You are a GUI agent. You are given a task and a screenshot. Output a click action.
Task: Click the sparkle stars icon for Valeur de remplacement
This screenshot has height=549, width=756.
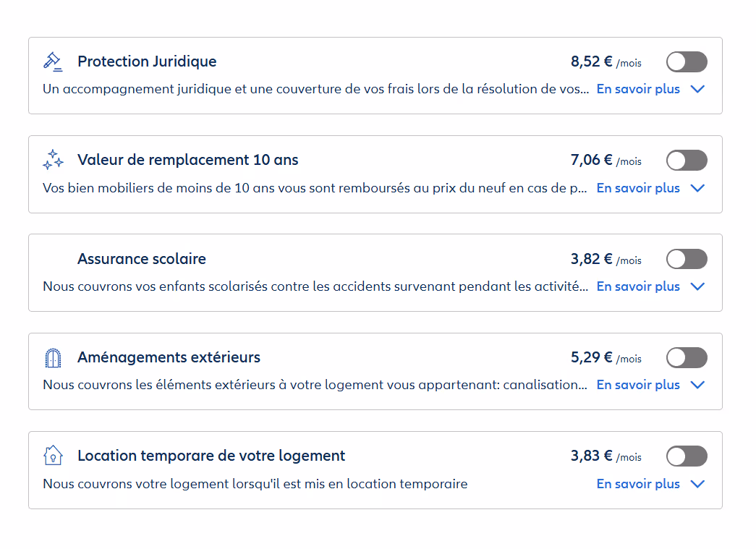click(x=53, y=160)
